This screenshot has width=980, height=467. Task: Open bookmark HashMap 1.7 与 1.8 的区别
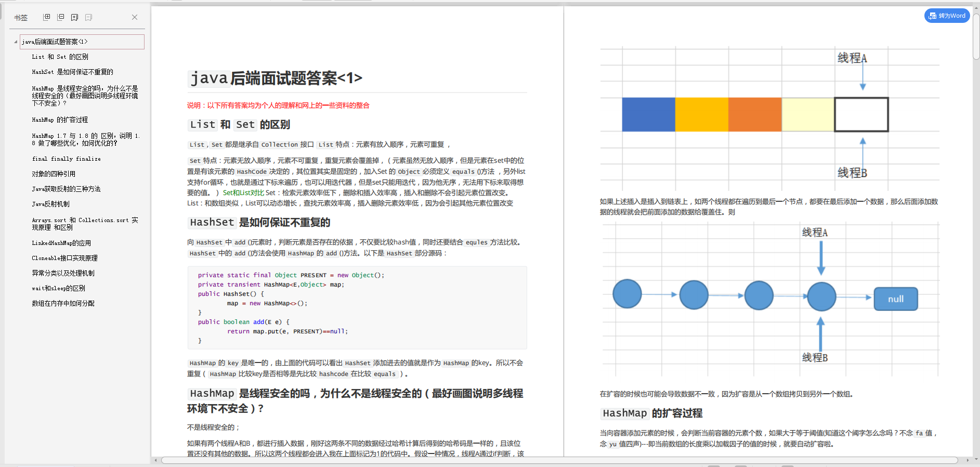(86, 139)
